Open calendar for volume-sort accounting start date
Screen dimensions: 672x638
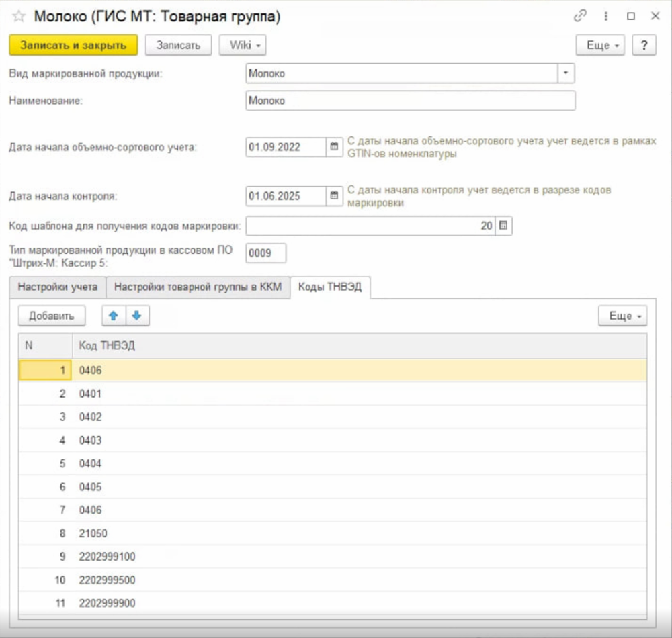pos(334,147)
